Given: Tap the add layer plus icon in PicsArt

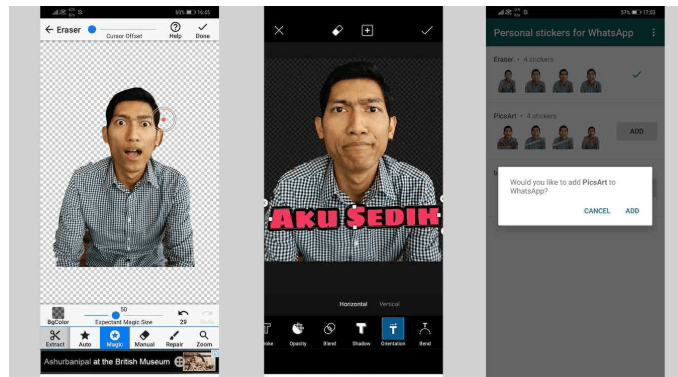Looking at the screenshot, I should tap(367, 30).
